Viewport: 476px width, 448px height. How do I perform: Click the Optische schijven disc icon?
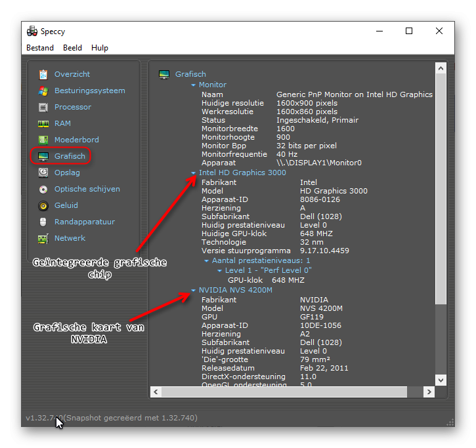43,190
